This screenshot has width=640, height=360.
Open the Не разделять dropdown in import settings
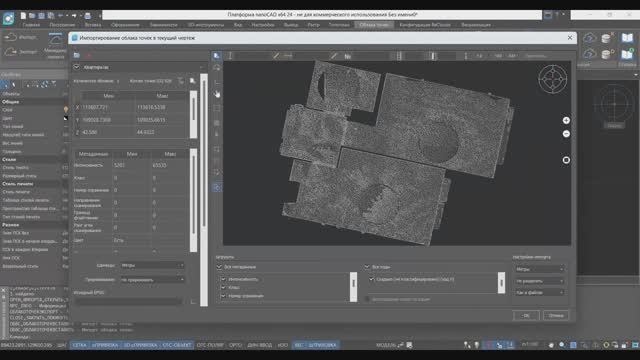540,281
